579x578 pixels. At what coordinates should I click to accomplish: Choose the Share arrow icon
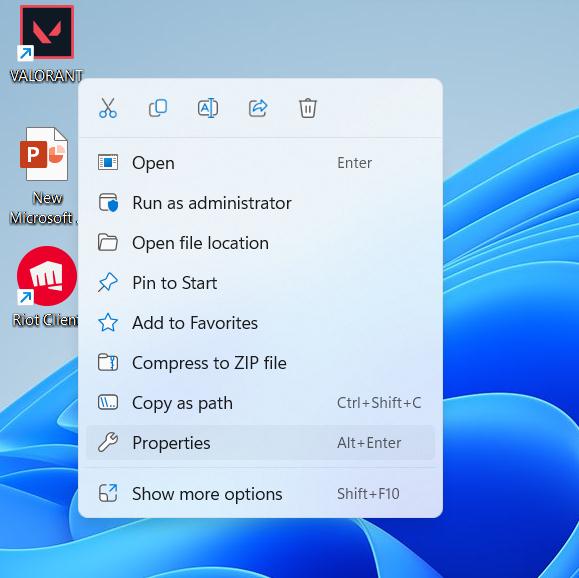click(x=258, y=108)
